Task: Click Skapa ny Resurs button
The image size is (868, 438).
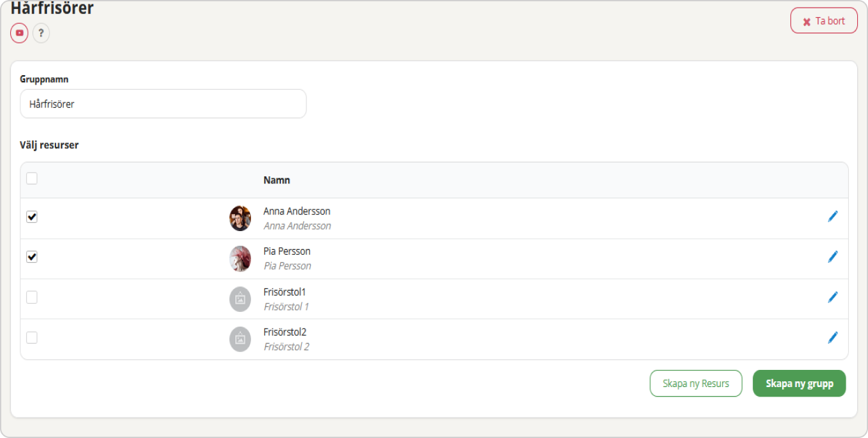Action: [x=696, y=384]
